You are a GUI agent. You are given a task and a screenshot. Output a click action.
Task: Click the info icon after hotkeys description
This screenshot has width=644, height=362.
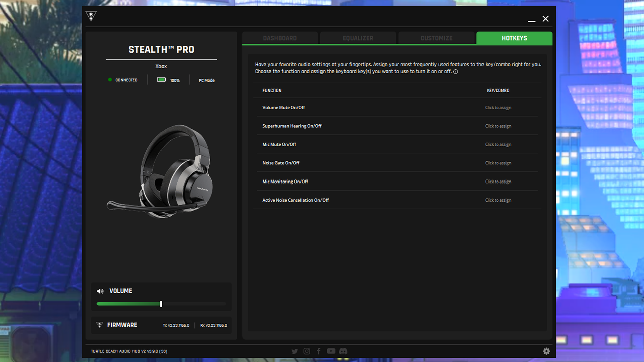coord(455,72)
